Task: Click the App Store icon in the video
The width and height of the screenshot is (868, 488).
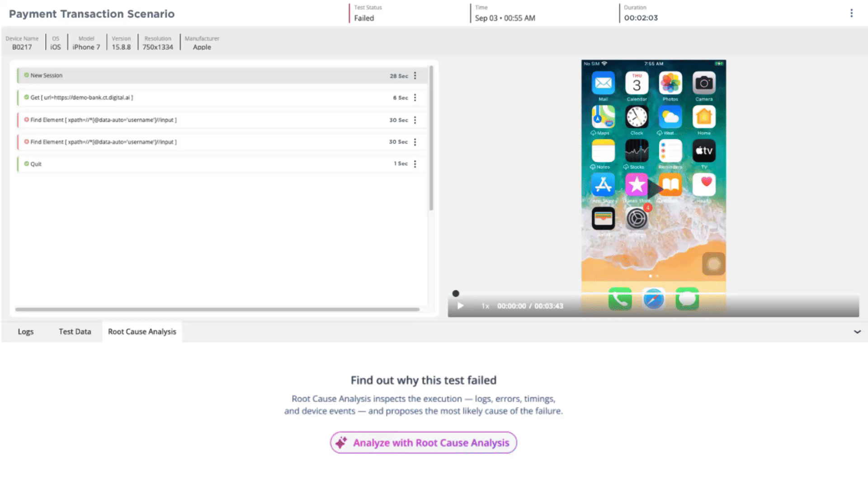Action: click(603, 185)
